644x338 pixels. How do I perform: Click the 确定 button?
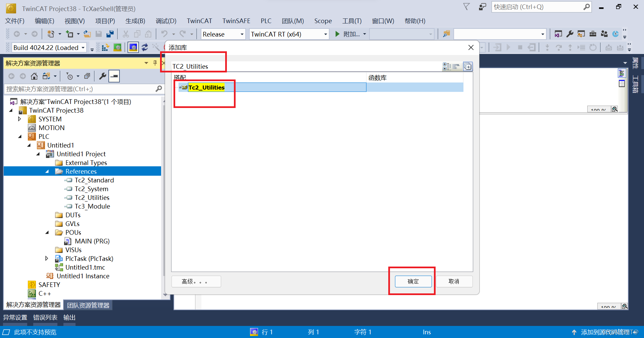tap(413, 281)
